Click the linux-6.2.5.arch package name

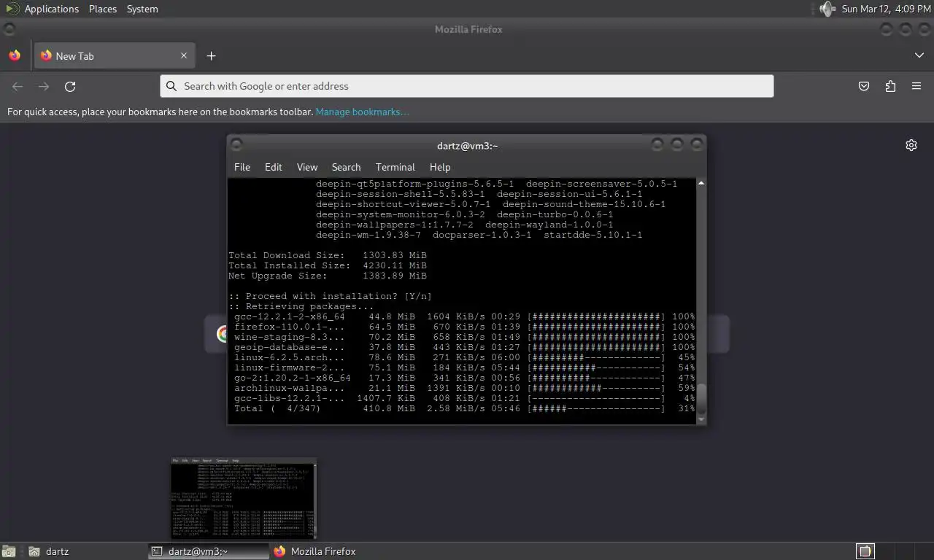pyautogui.click(x=289, y=357)
